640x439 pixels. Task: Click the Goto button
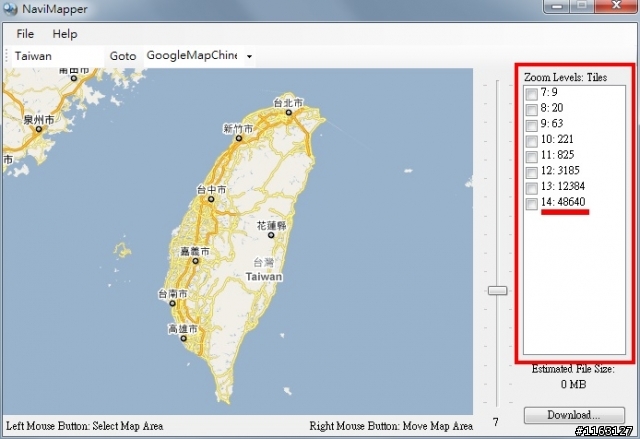[x=123, y=56]
